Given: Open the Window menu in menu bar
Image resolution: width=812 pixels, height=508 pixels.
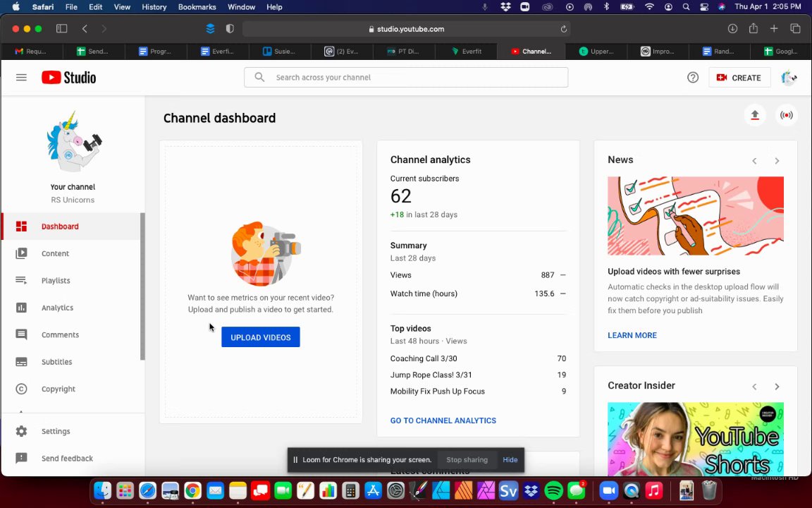Looking at the screenshot, I should 241,7.
